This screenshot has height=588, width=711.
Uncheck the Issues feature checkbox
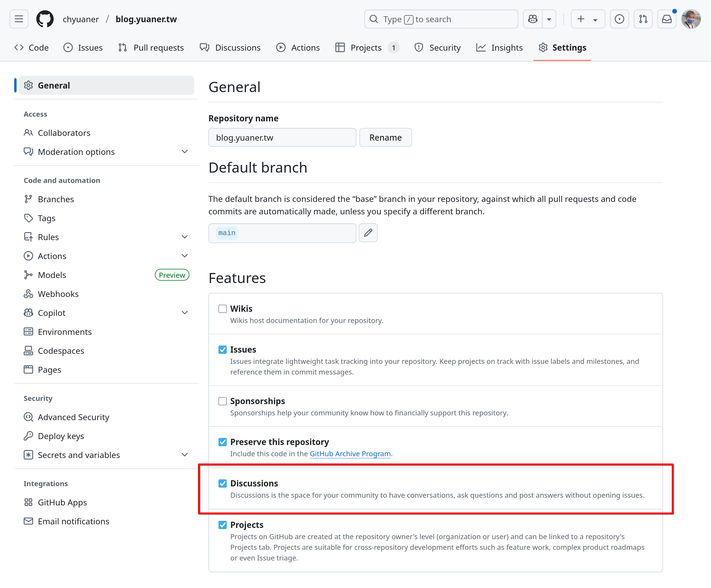[222, 350]
